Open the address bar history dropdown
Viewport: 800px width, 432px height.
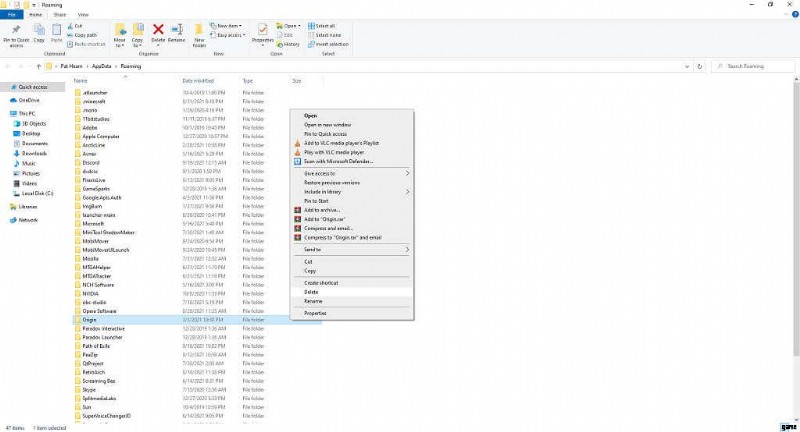[x=687, y=66]
